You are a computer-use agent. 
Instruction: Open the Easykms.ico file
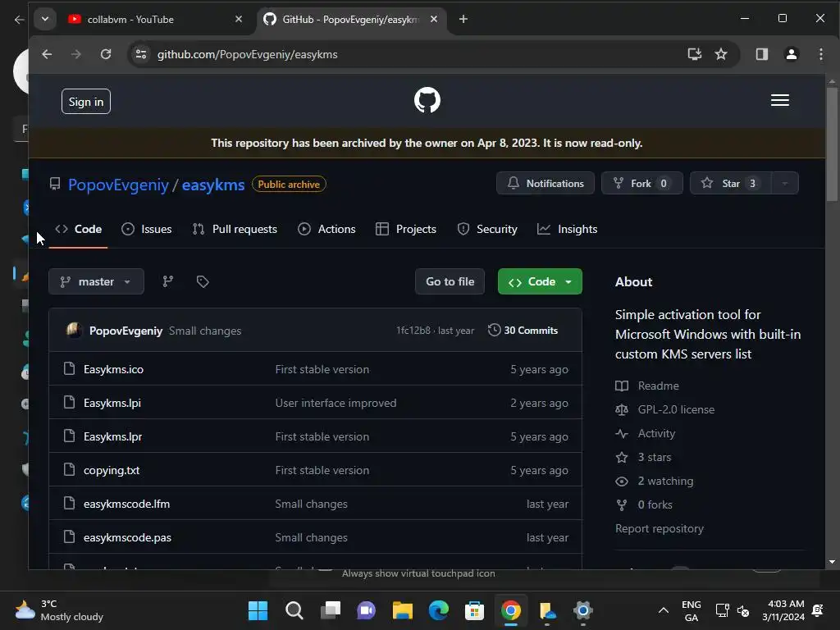(113, 369)
